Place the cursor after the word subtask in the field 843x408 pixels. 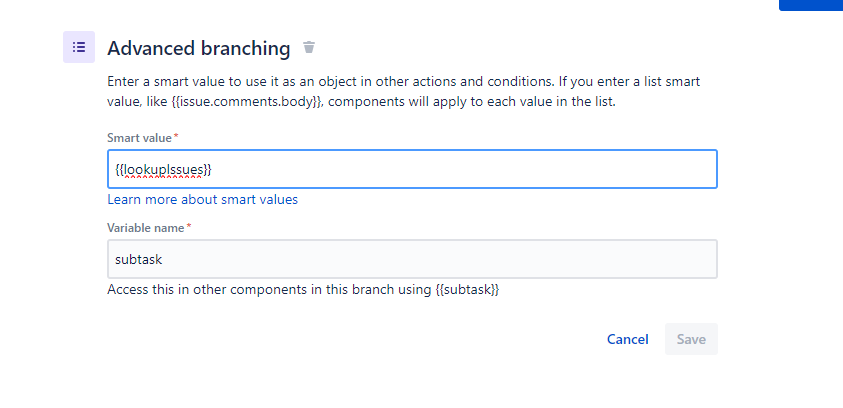tap(163, 260)
